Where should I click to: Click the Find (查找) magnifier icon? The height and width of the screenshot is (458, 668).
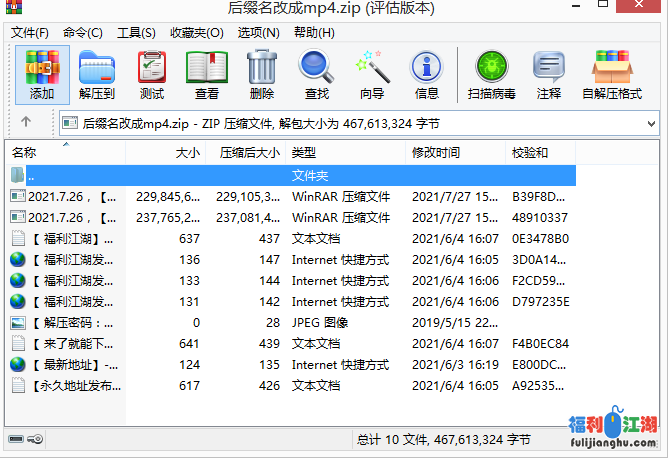317,74
